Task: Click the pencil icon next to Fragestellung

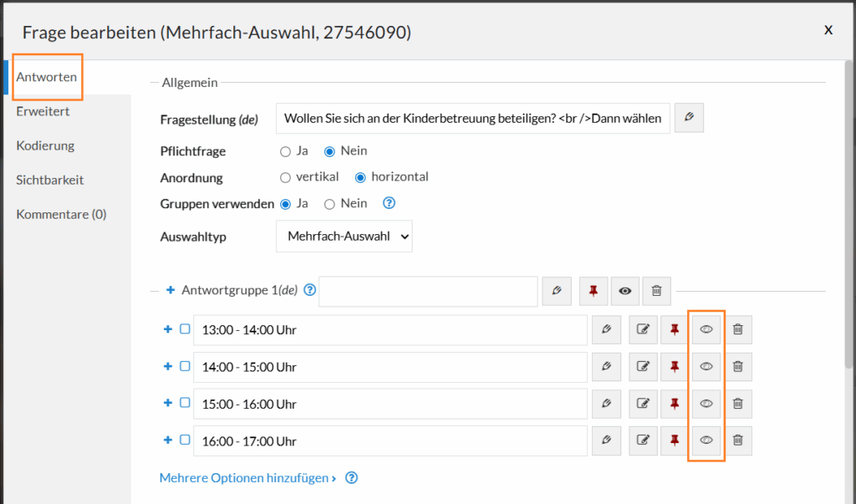Action: click(x=689, y=118)
